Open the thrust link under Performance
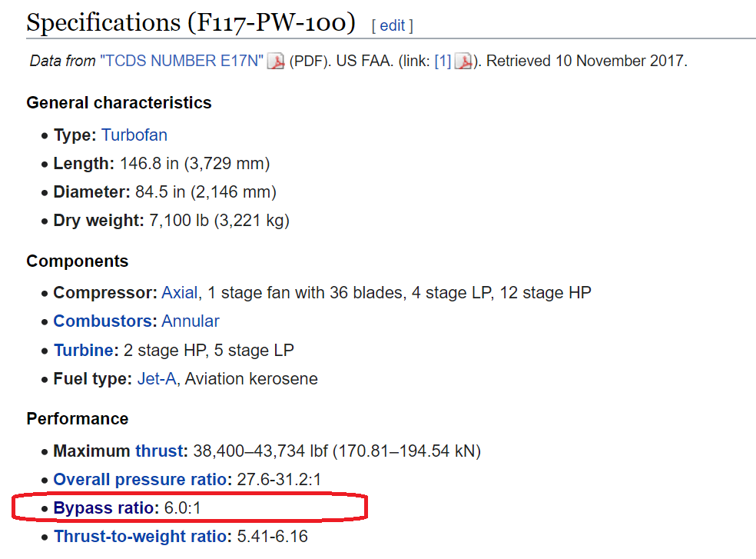The image size is (756, 559). tap(158, 451)
